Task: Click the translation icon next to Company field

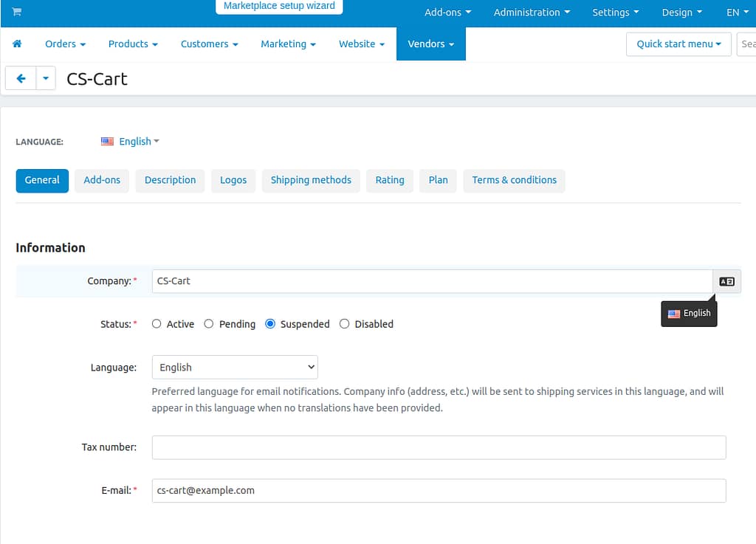Action: pyautogui.click(x=726, y=281)
